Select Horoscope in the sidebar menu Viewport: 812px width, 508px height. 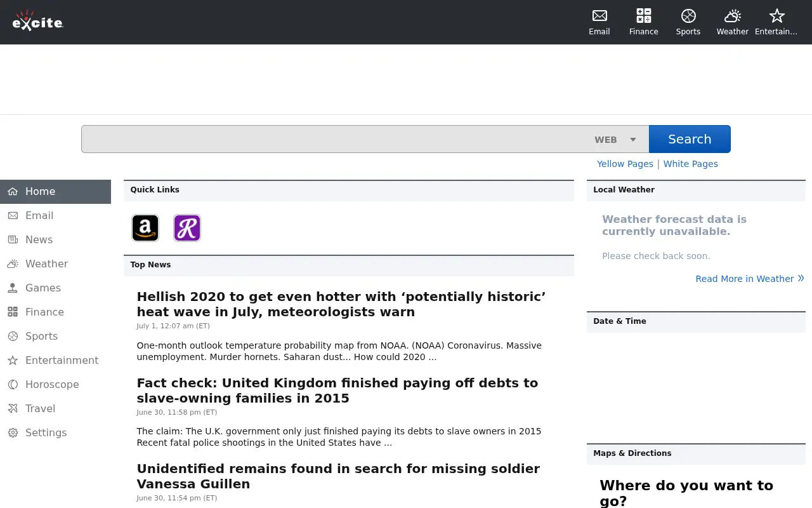[x=52, y=385]
